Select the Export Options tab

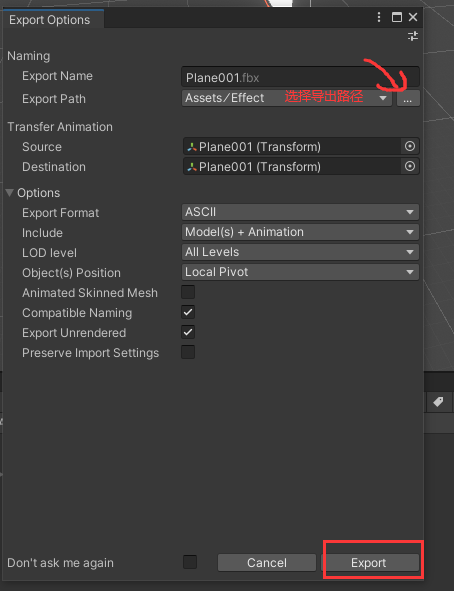point(49,20)
